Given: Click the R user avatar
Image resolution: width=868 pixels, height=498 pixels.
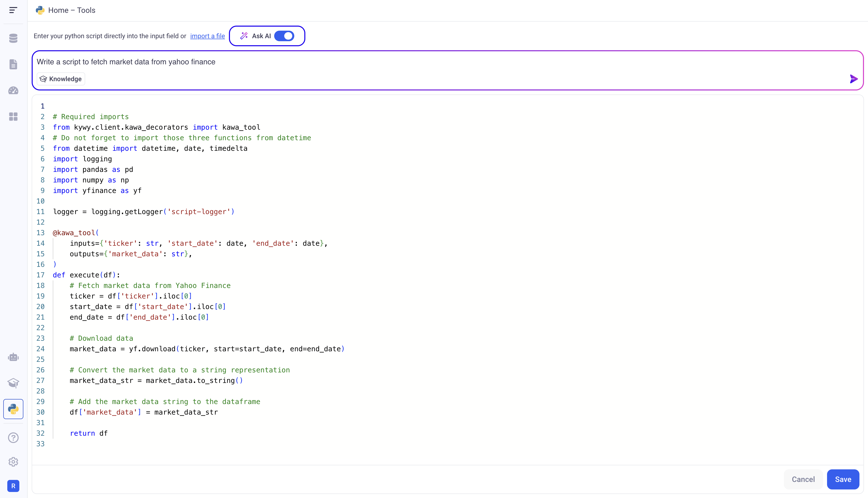Looking at the screenshot, I should [x=13, y=486].
